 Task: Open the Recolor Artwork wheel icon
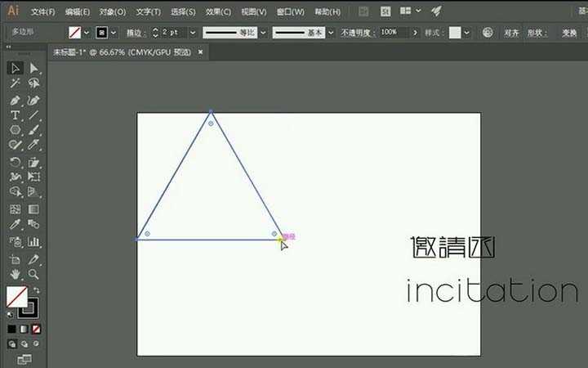[488, 33]
